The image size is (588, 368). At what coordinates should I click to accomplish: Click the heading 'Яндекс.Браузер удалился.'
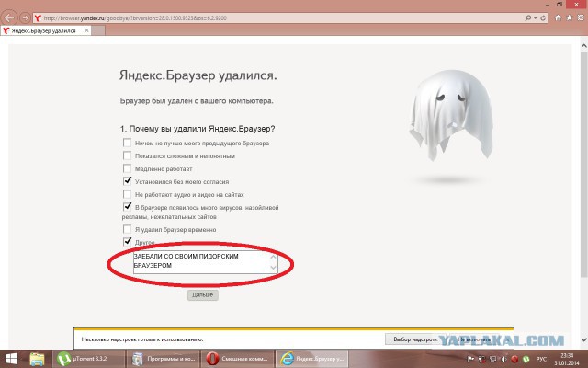click(198, 75)
